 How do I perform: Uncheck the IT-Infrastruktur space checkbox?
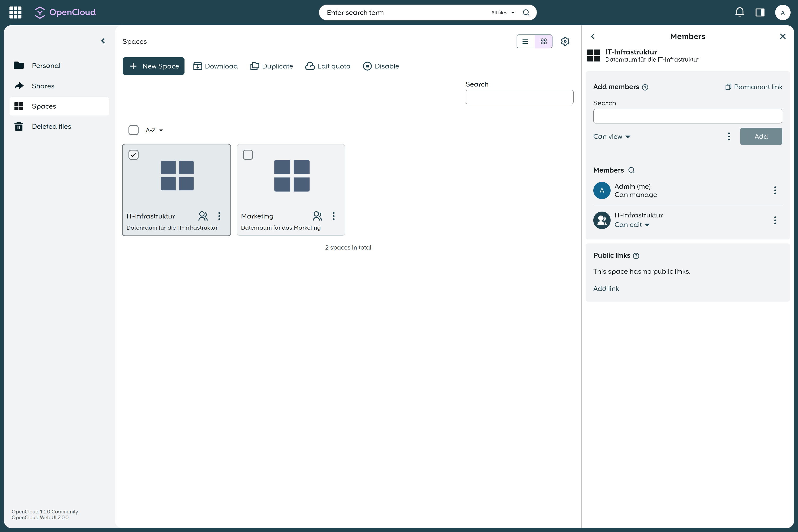coord(133,155)
